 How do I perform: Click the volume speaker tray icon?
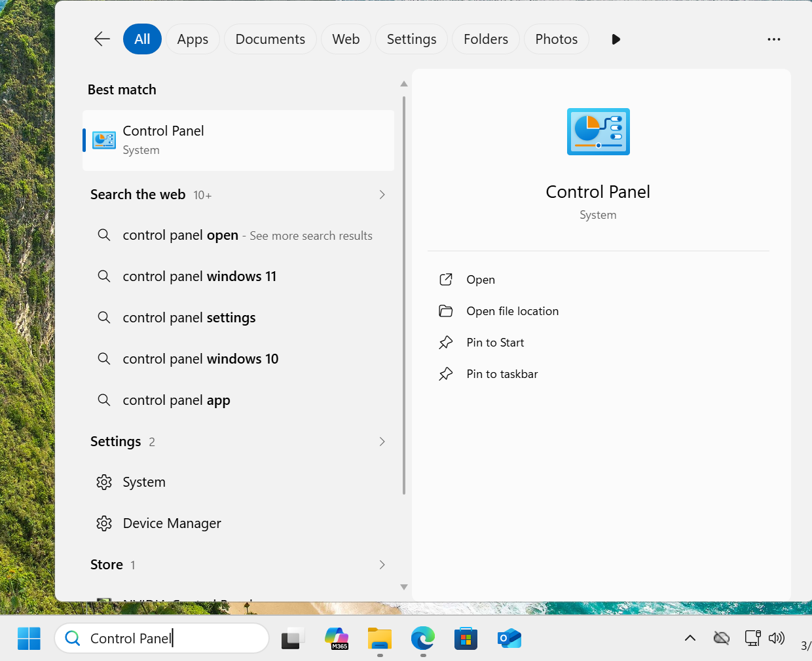[x=777, y=638]
